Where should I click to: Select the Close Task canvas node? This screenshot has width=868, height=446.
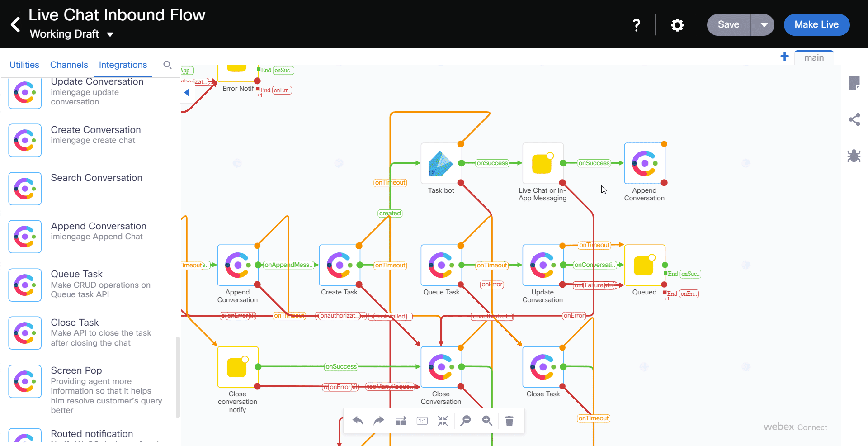pyautogui.click(x=542, y=367)
